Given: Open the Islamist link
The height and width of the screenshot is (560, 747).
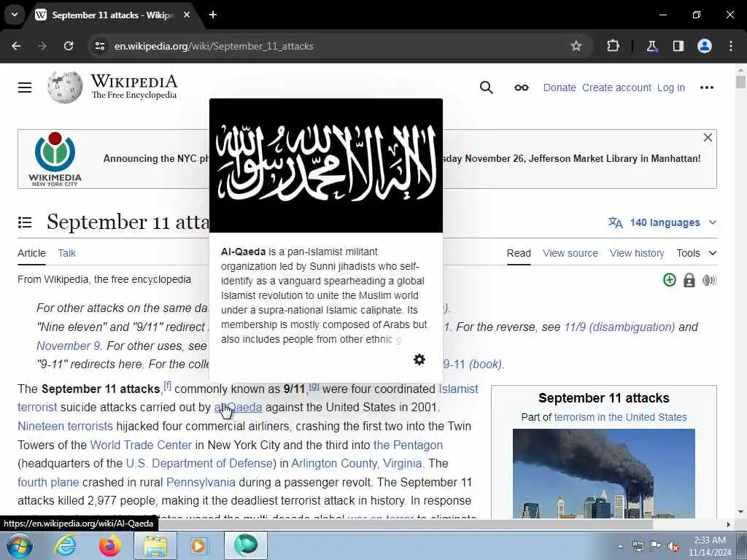Looking at the screenshot, I should coord(458,389).
